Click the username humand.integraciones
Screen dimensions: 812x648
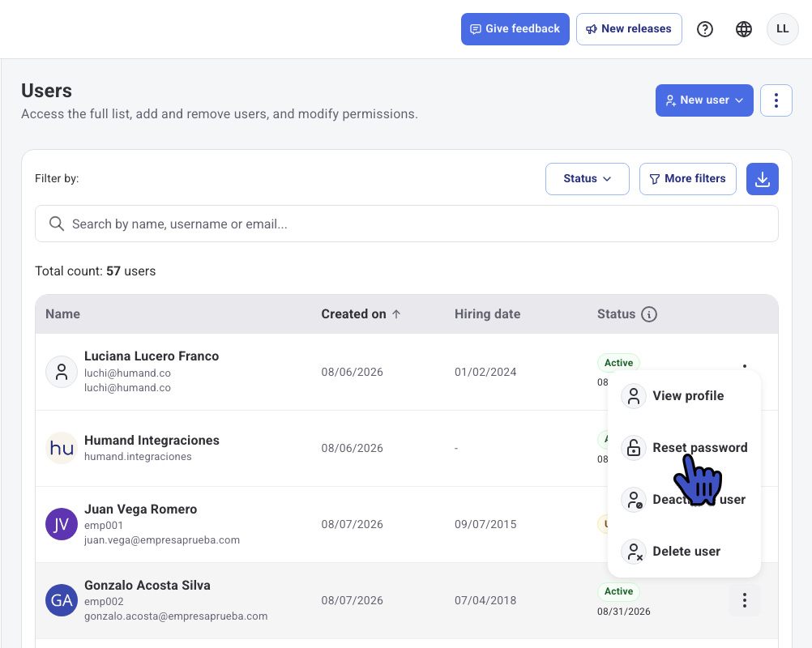tap(139, 457)
